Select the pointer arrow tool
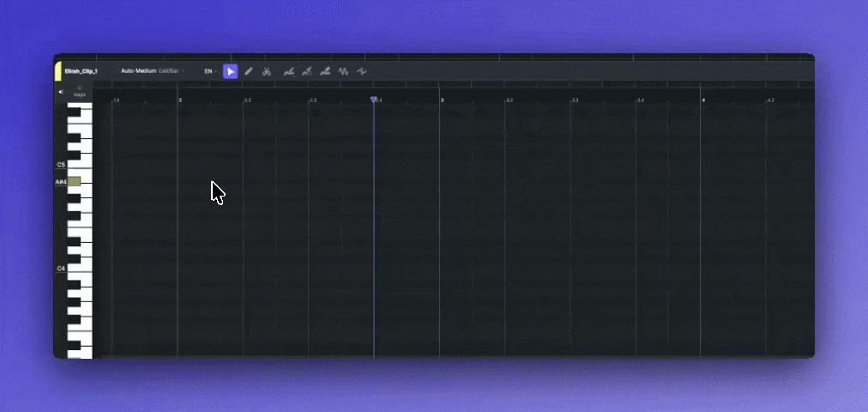This screenshot has height=412, width=868. (230, 71)
